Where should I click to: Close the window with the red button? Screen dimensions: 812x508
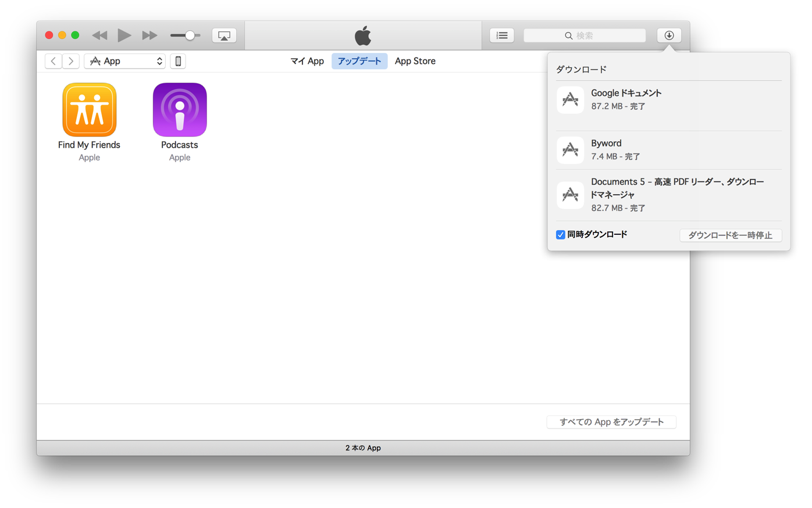pyautogui.click(x=49, y=35)
